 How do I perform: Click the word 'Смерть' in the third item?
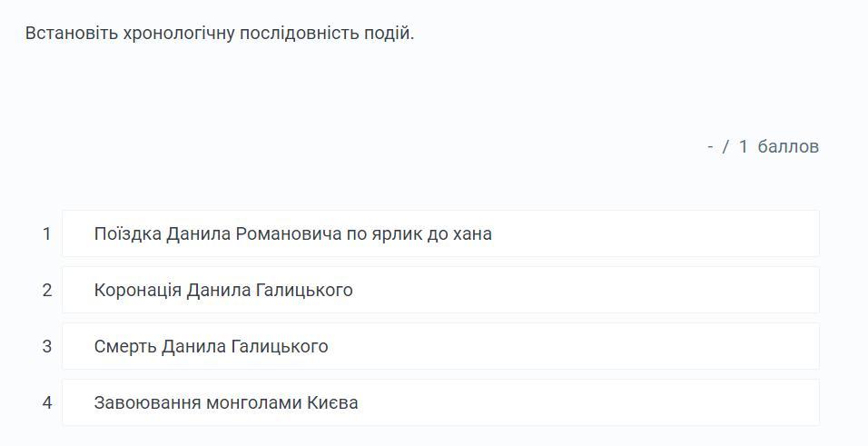point(125,346)
